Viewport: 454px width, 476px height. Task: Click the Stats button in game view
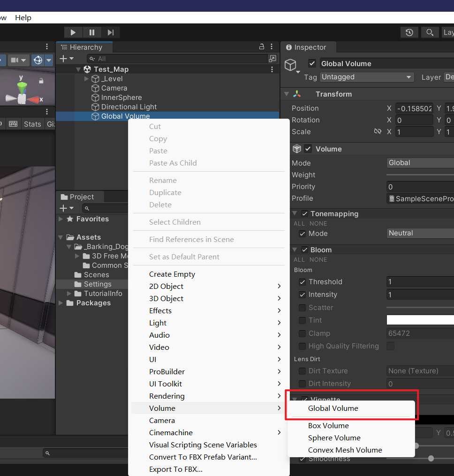tap(32, 124)
